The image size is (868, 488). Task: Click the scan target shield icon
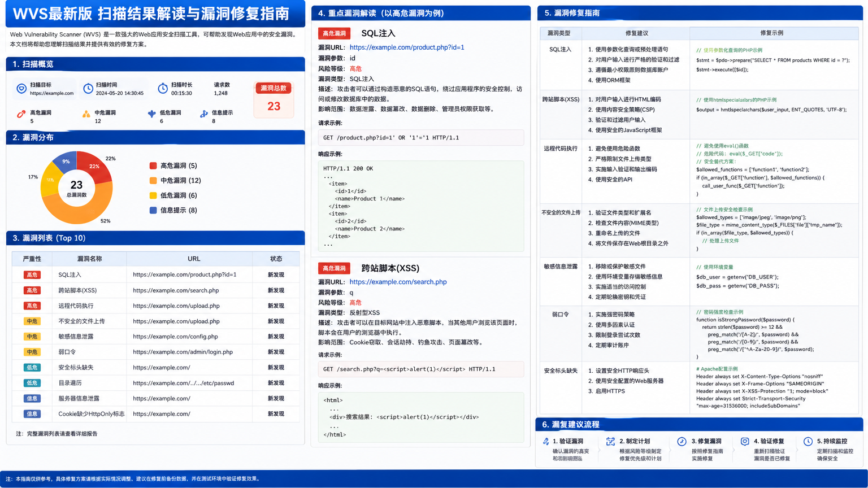pyautogui.click(x=21, y=89)
